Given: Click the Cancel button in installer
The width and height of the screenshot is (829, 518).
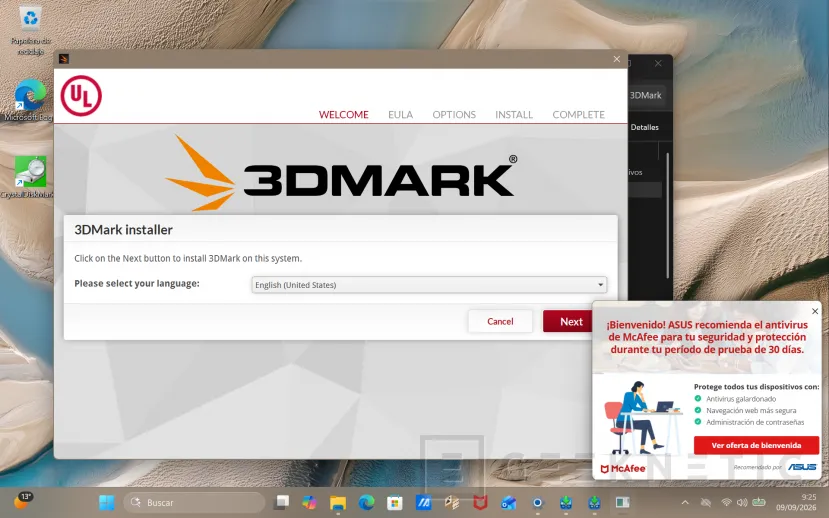Looking at the screenshot, I should tap(500, 321).
